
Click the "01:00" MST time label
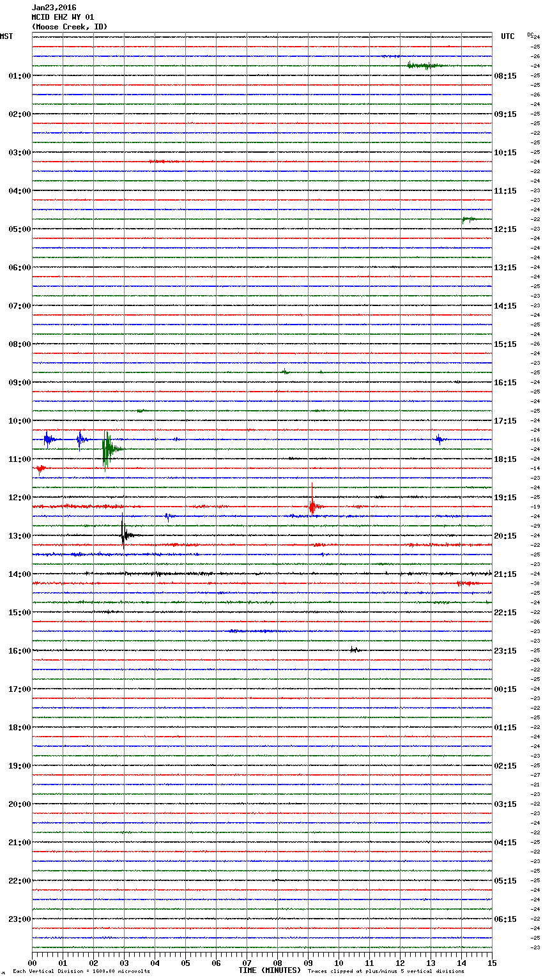coord(19,76)
